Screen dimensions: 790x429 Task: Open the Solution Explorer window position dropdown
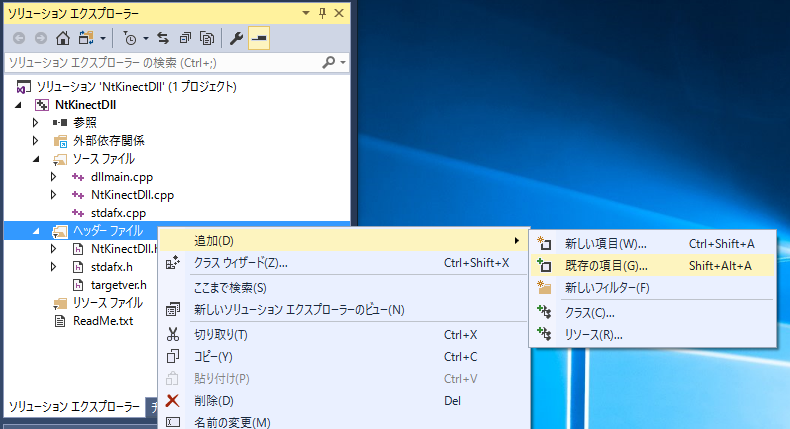(x=305, y=13)
